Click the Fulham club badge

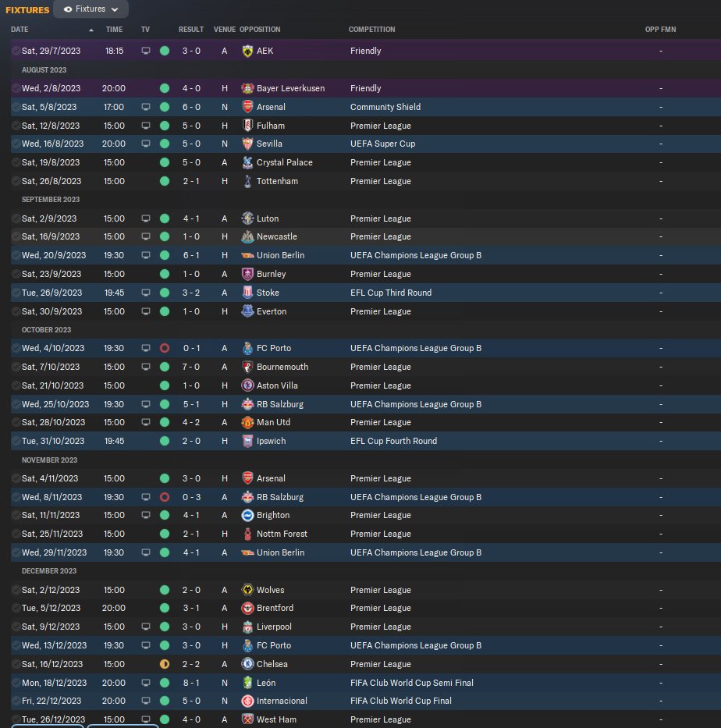(247, 126)
